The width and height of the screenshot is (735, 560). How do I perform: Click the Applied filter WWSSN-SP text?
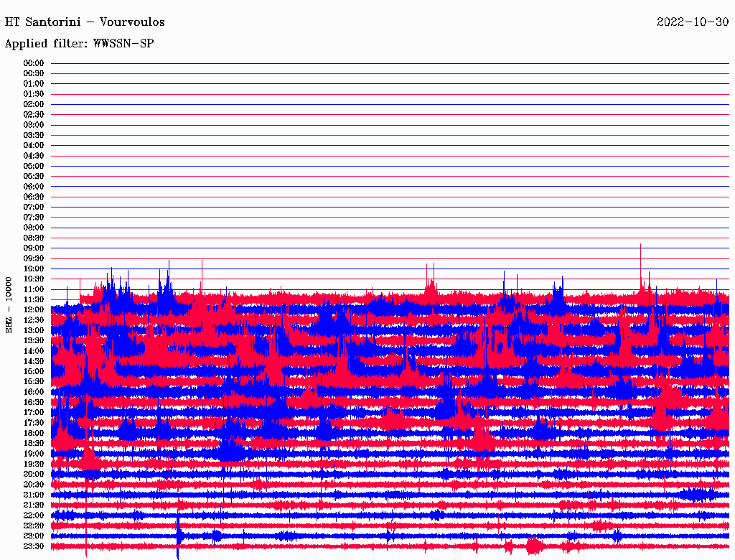(79, 44)
